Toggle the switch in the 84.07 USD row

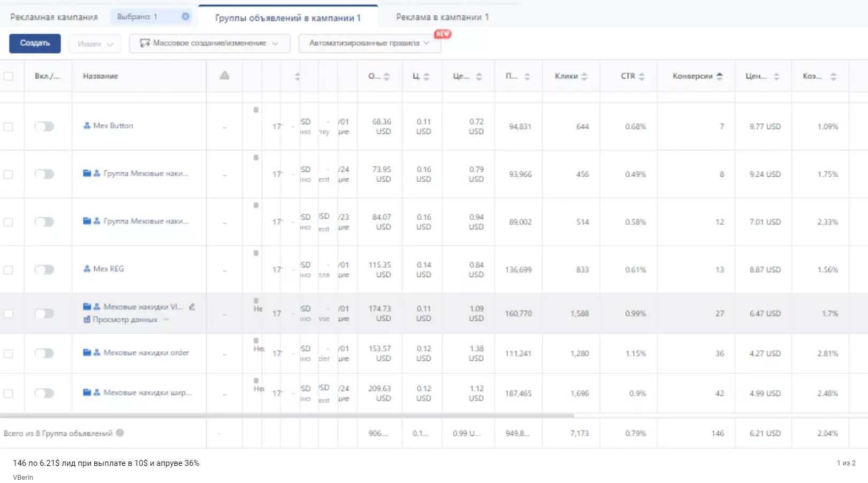point(44,222)
